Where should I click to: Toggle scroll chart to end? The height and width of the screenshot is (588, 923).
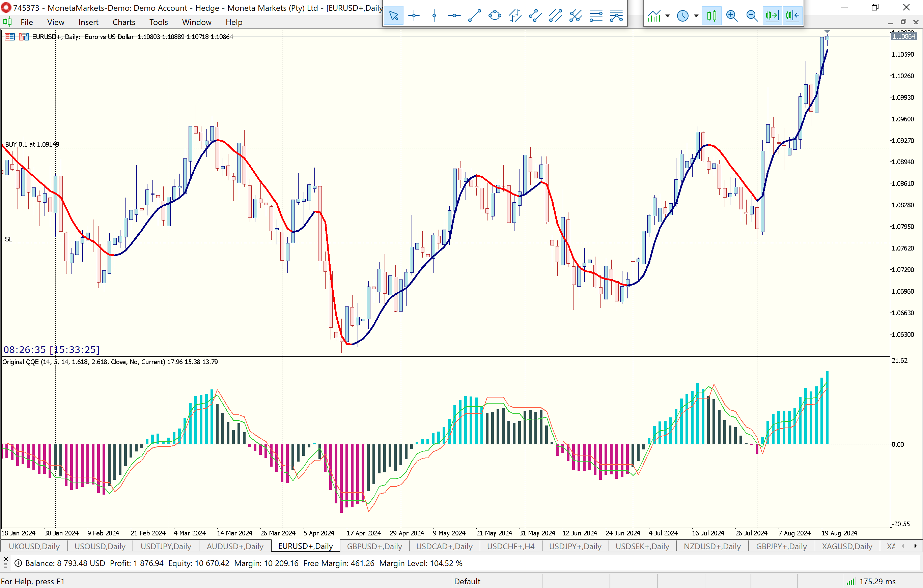pyautogui.click(x=772, y=16)
